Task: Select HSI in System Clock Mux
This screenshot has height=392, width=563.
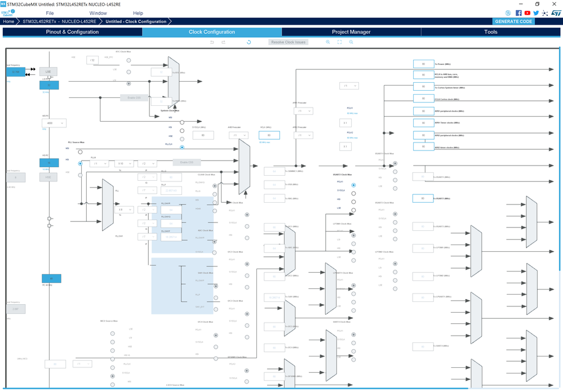Action: coord(182,131)
